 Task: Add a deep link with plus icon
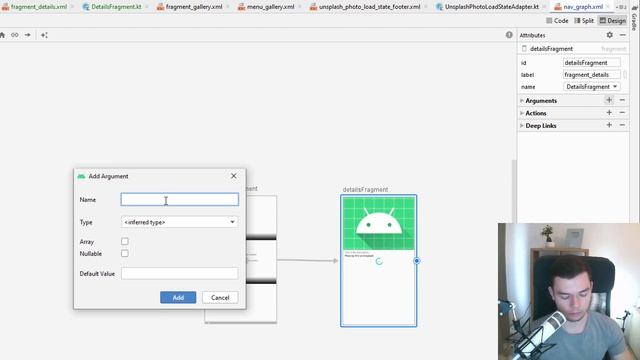pos(609,125)
